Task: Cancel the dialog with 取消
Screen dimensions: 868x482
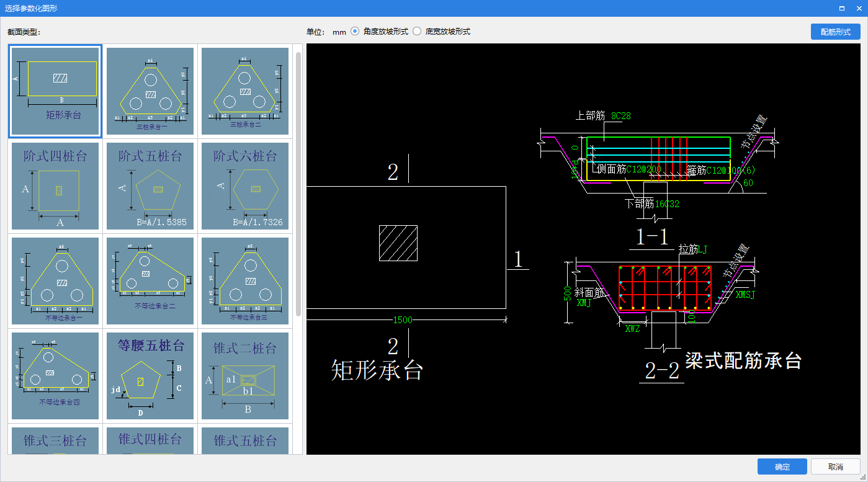Action: 835,466
